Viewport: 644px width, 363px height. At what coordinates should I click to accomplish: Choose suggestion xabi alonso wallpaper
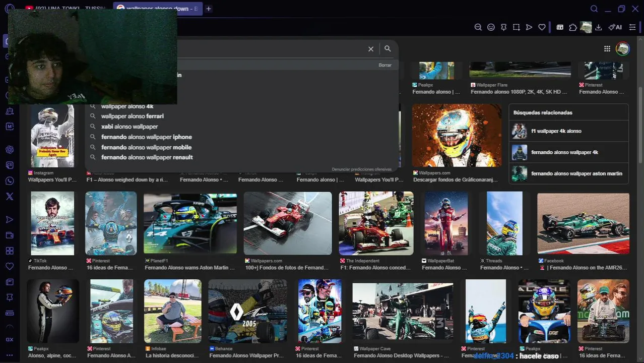130,127
